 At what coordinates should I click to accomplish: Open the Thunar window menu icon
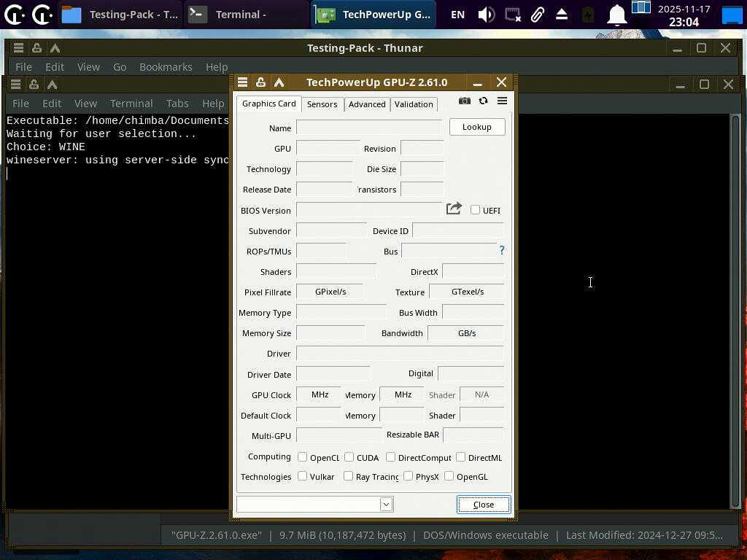tap(18, 47)
